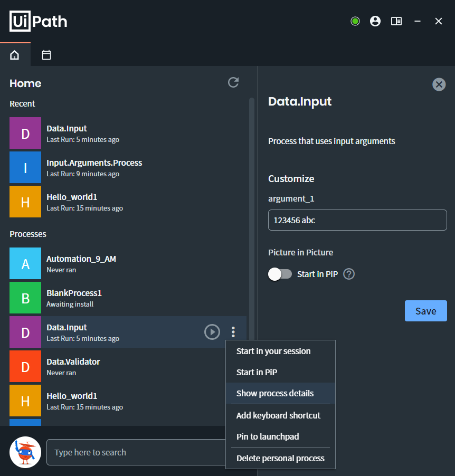
Task: Select Data.Validator process
Action: coord(117,366)
